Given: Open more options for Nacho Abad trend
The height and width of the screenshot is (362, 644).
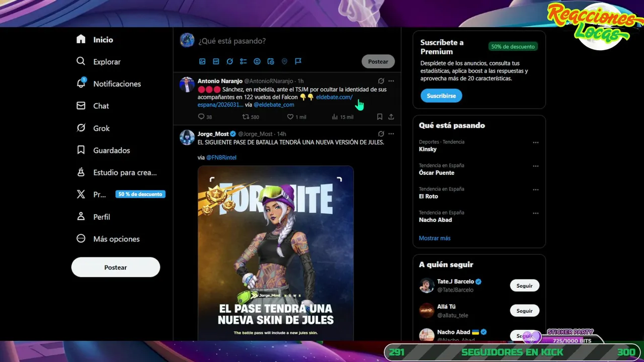Looking at the screenshot, I should (x=535, y=213).
